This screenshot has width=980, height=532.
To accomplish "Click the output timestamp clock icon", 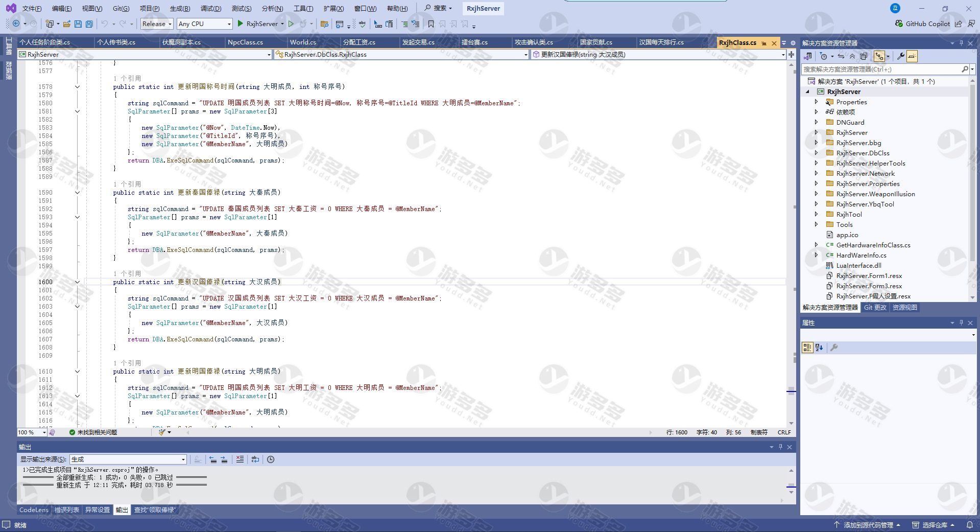I will (x=271, y=459).
